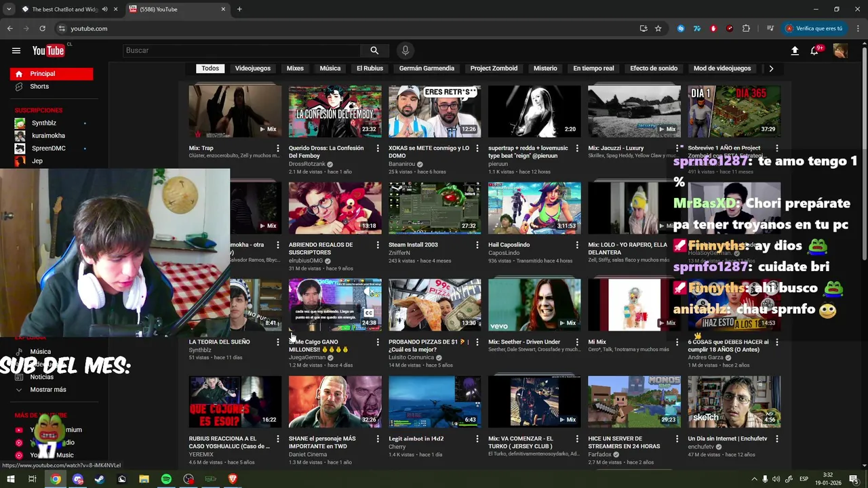This screenshot has height=488, width=868.
Task: Open the ABRIENDO REGALOS DE SUSCRIPTORES thumbnail
Action: (335, 208)
